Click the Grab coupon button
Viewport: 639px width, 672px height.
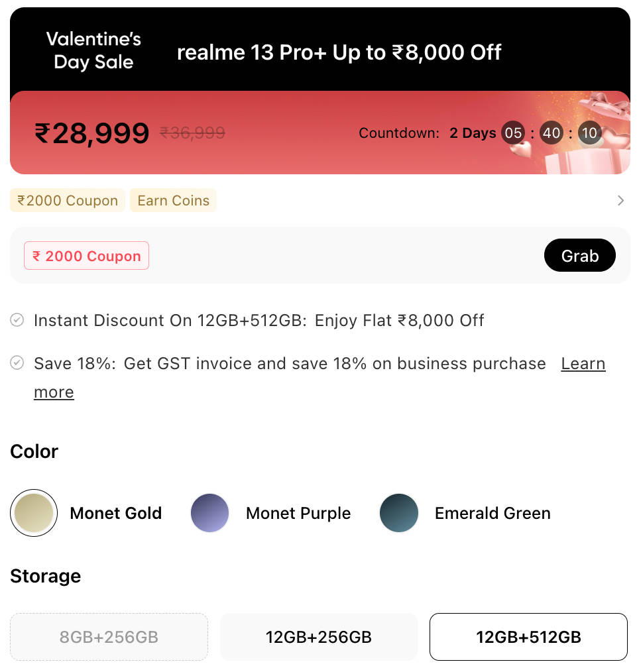tap(579, 256)
